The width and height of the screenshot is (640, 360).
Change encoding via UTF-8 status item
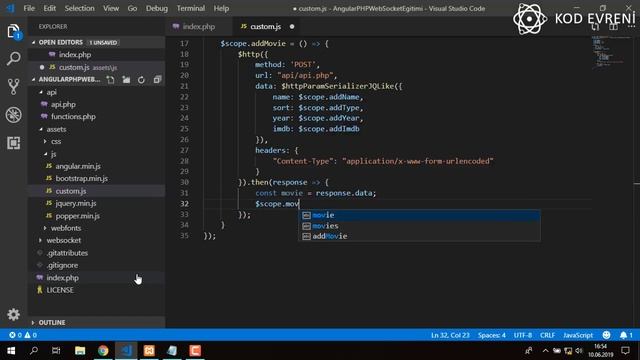[523, 335]
